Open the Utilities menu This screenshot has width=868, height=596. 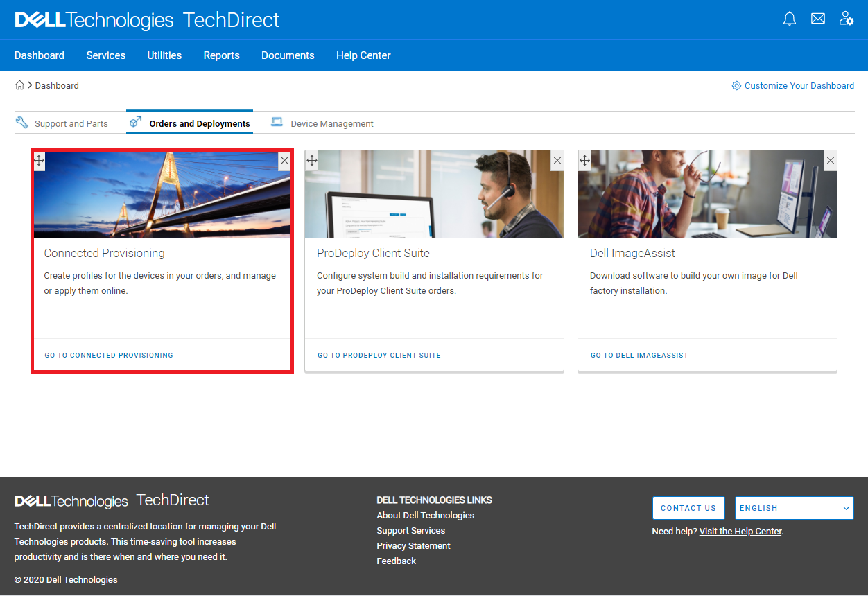coord(164,55)
